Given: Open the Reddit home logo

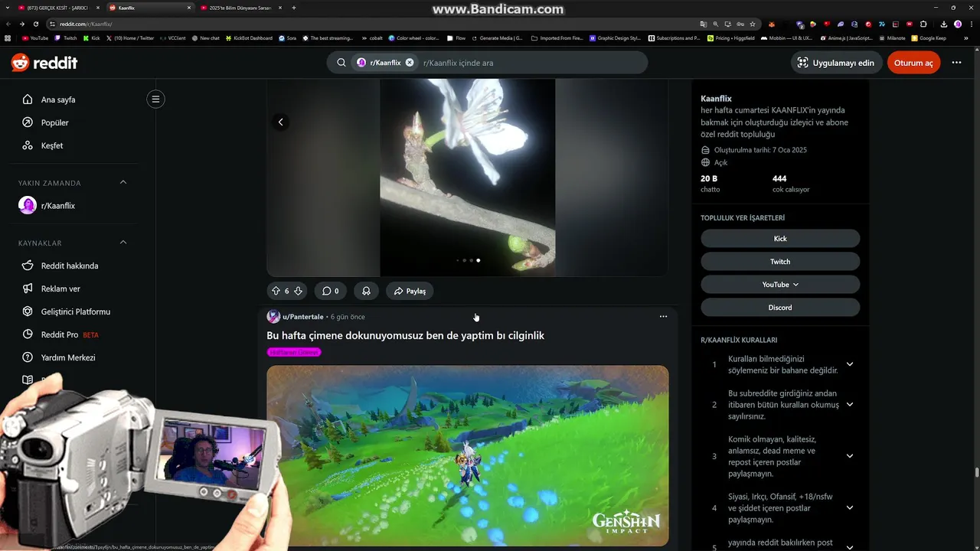Looking at the screenshot, I should click(x=44, y=63).
